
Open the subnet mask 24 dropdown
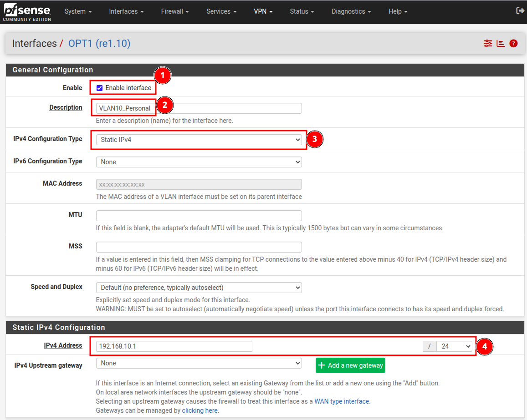coord(455,346)
